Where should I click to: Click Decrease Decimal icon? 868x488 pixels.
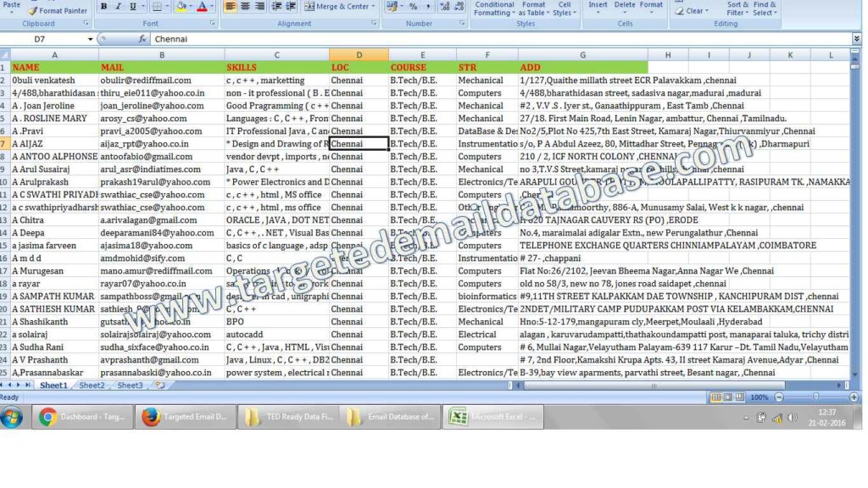459,7
